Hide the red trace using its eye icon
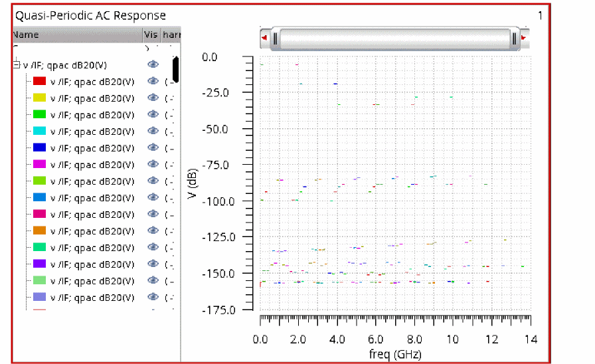 [x=153, y=81]
